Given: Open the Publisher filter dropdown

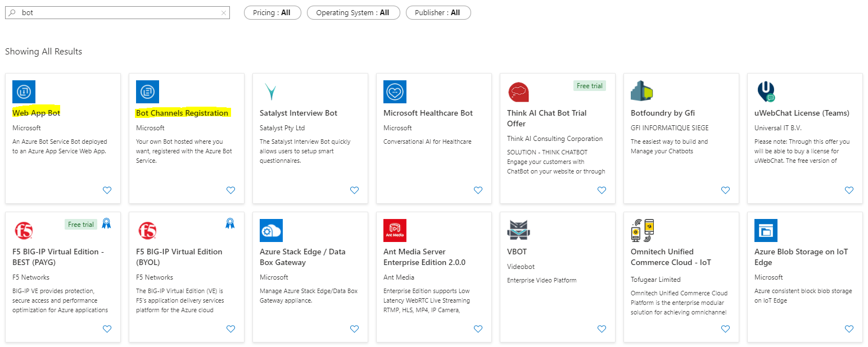Looking at the screenshot, I should 438,12.
